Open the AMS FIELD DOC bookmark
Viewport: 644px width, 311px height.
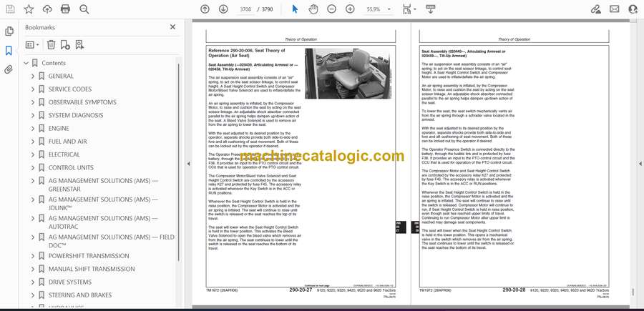(x=112, y=241)
